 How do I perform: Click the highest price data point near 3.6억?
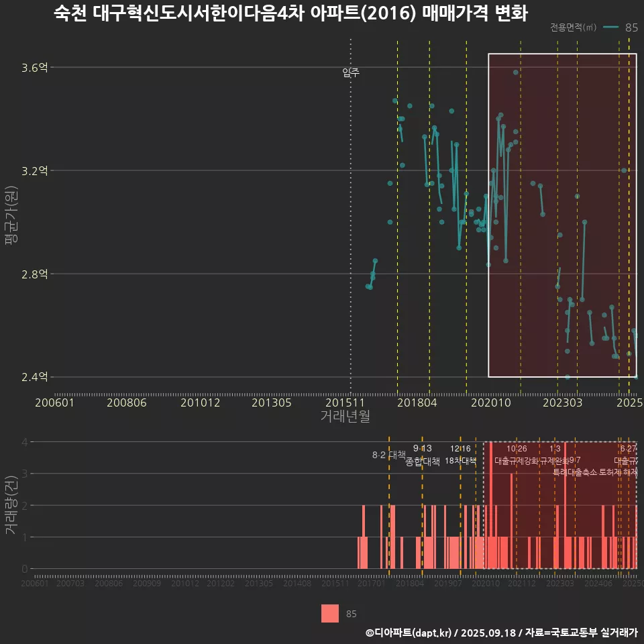pyautogui.click(x=515, y=72)
